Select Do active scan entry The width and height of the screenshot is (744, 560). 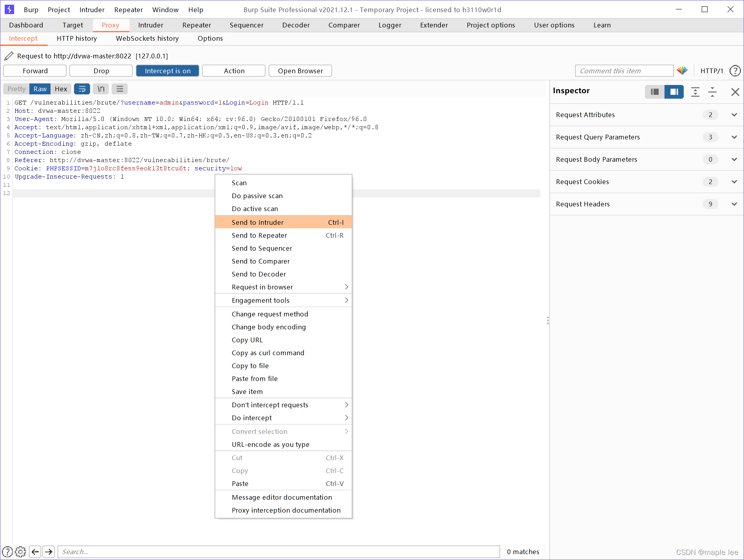284,209
